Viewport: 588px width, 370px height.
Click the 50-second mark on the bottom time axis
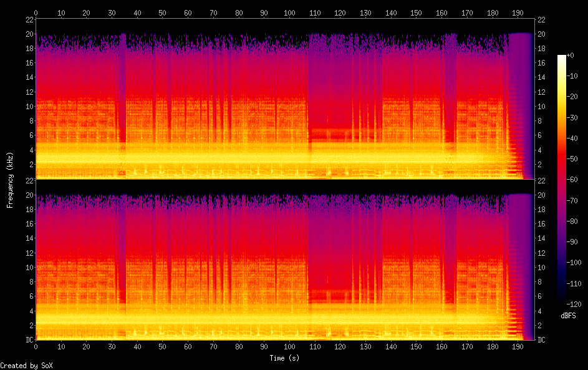[x=162, y=346]
